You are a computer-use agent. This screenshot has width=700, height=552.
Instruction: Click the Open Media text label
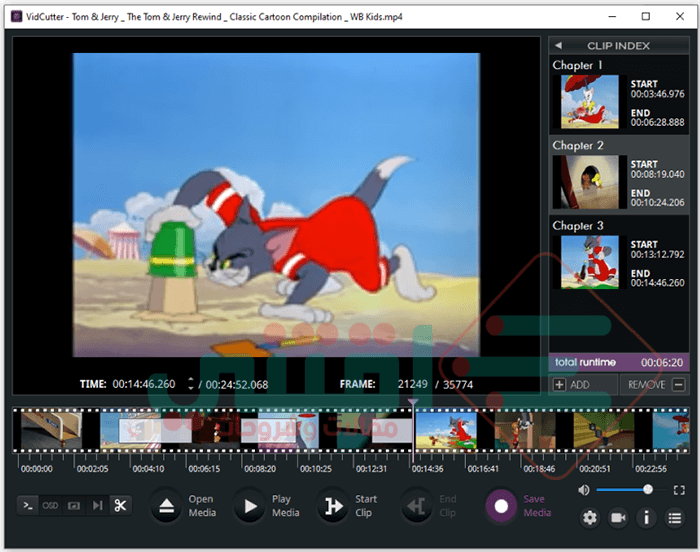(x=202, y=506)
